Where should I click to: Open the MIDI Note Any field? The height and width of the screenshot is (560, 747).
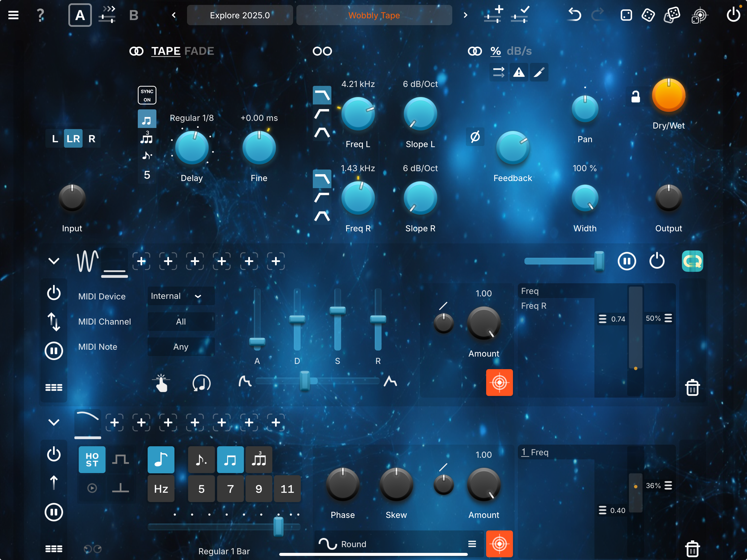click(x=181, y=346)
